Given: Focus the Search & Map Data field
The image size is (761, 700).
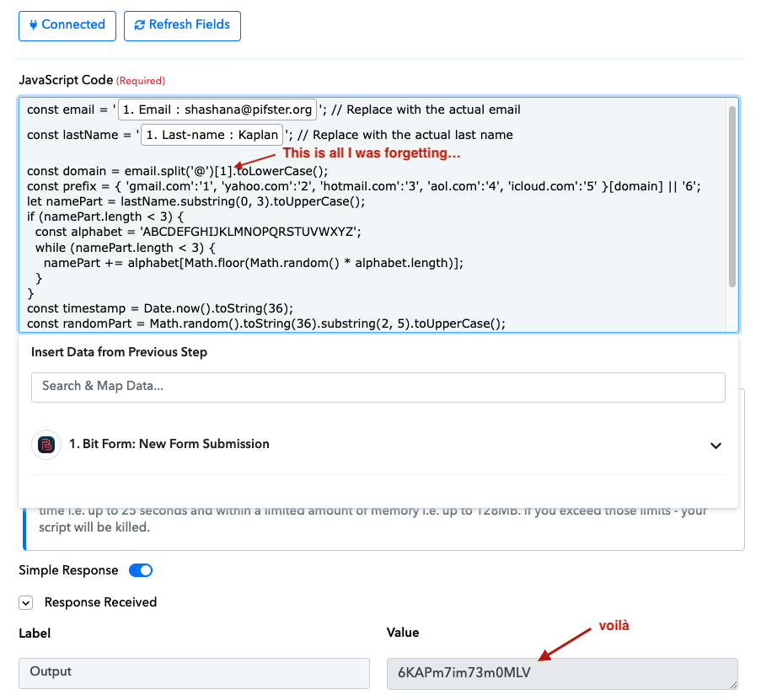Looking at the screenshot, I should pyautogui.click(x=378, y=387).
